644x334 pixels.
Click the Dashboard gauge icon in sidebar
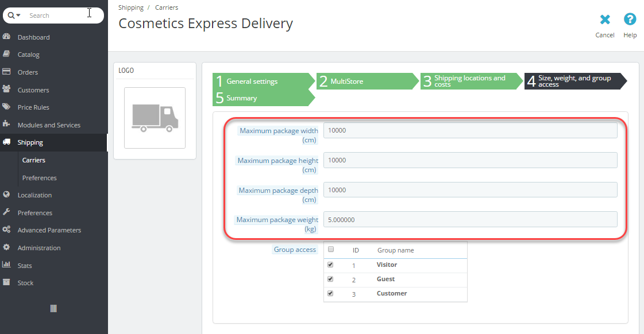6,37
